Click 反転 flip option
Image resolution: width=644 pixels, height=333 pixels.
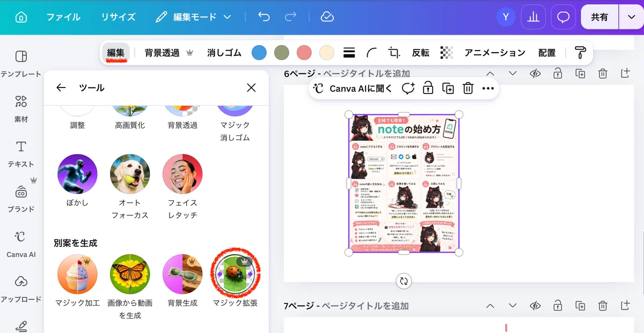pyautogui.click(x=421, y=53)
